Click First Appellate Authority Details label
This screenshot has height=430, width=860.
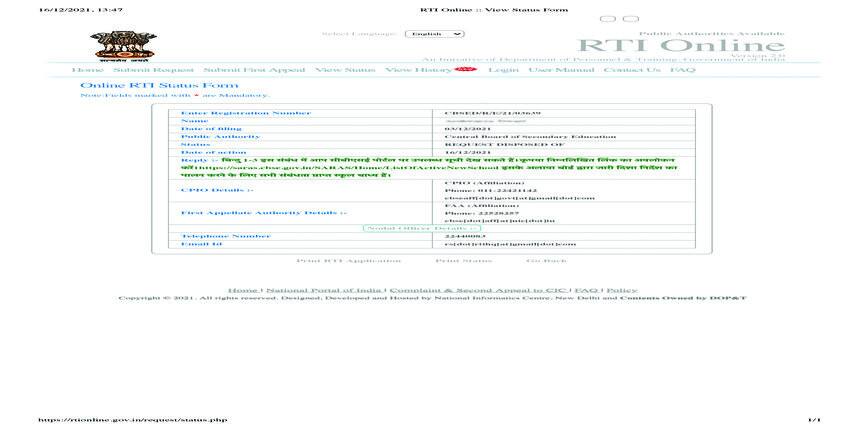pos(264,212)
